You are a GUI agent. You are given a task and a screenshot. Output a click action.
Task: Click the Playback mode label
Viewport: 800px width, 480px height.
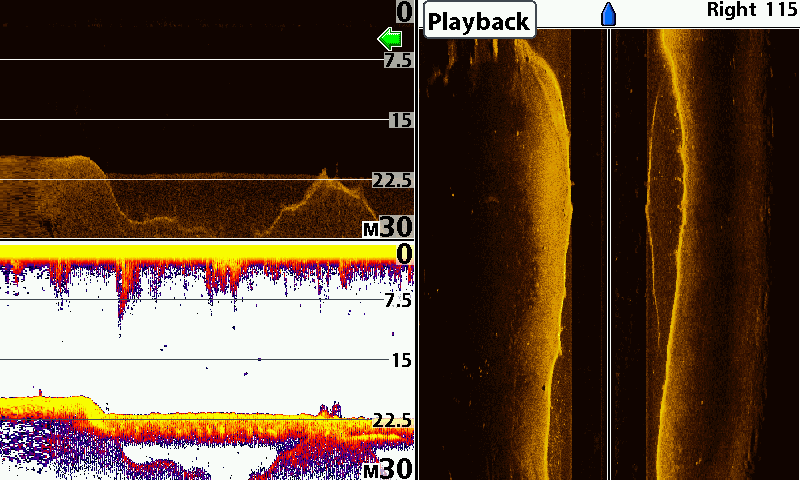[479, 21]
